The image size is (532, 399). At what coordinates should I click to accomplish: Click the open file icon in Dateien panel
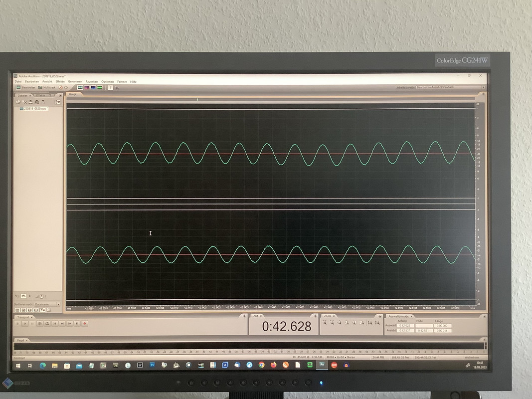coord(18,102)
